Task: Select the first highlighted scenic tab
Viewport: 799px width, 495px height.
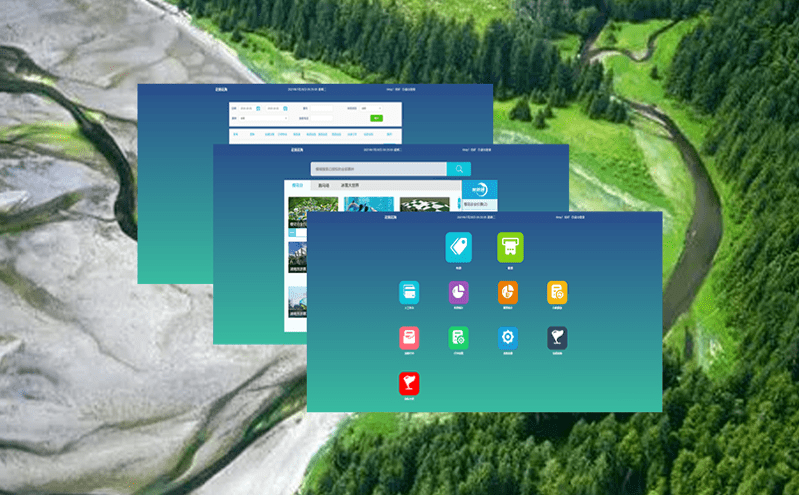Action: (x=297, y=185)
